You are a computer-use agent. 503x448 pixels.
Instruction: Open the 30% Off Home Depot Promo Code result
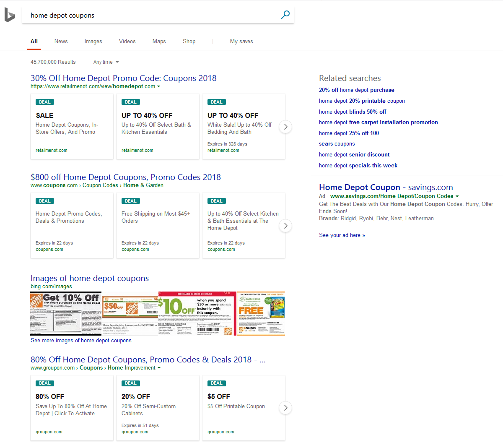[x=123, y=78]
